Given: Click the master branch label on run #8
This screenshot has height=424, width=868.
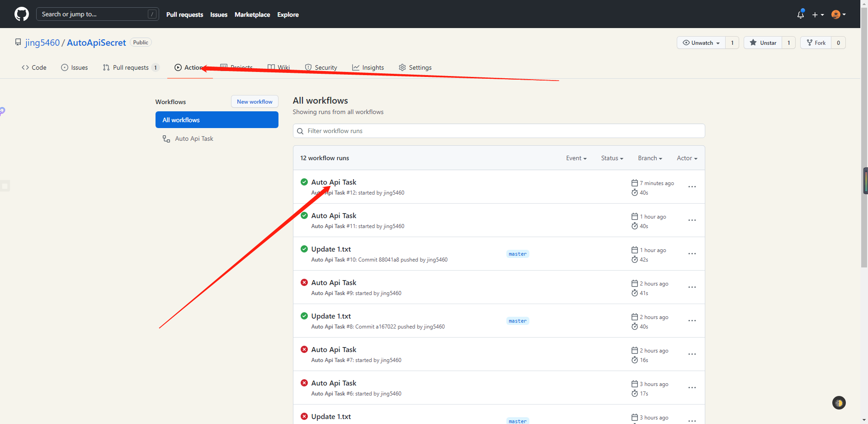Looking at the screenshot, I should point(518,321).
